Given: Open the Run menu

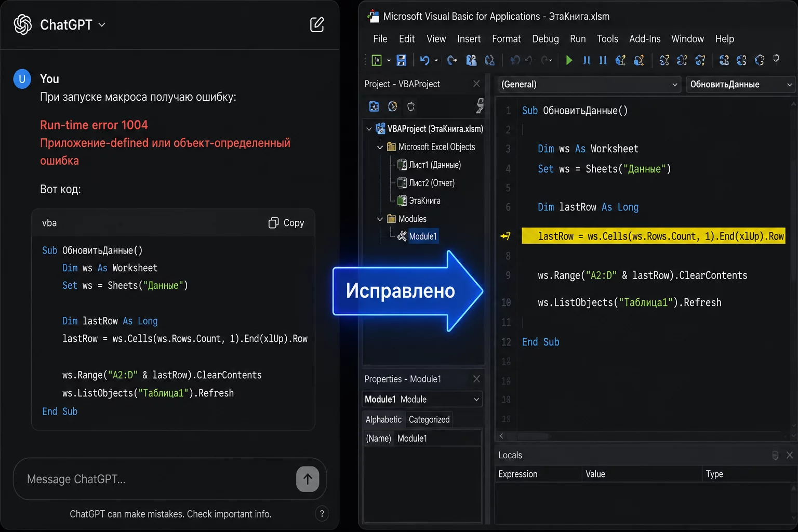Looking at the screenshot, I should 578,39.
